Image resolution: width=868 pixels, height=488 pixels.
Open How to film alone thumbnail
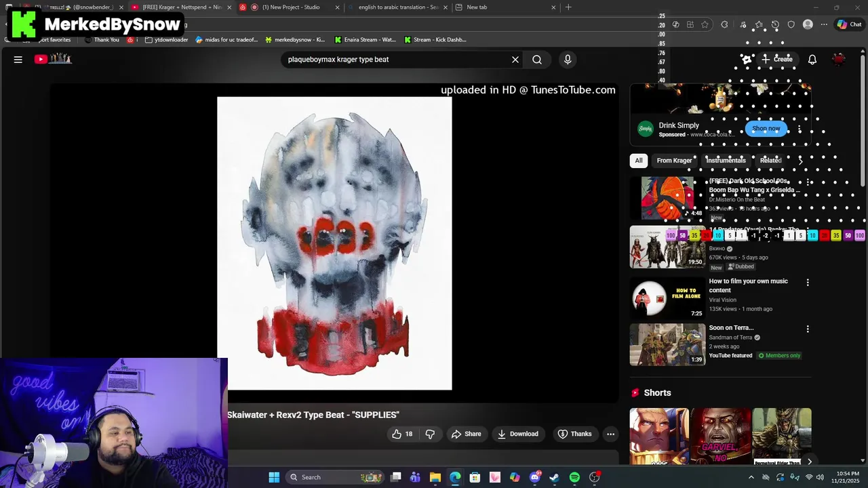tap(667, 298)
